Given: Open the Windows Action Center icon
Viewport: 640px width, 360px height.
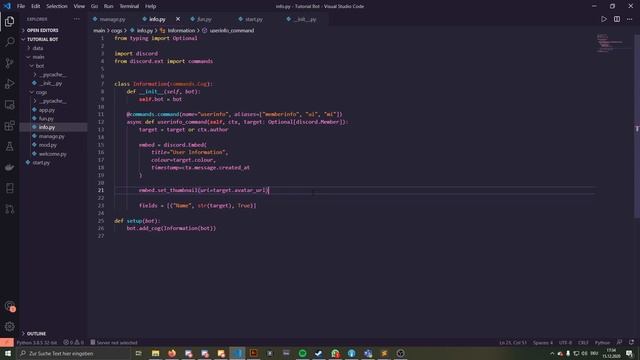Looking at the screenshot, I should 629,353.
